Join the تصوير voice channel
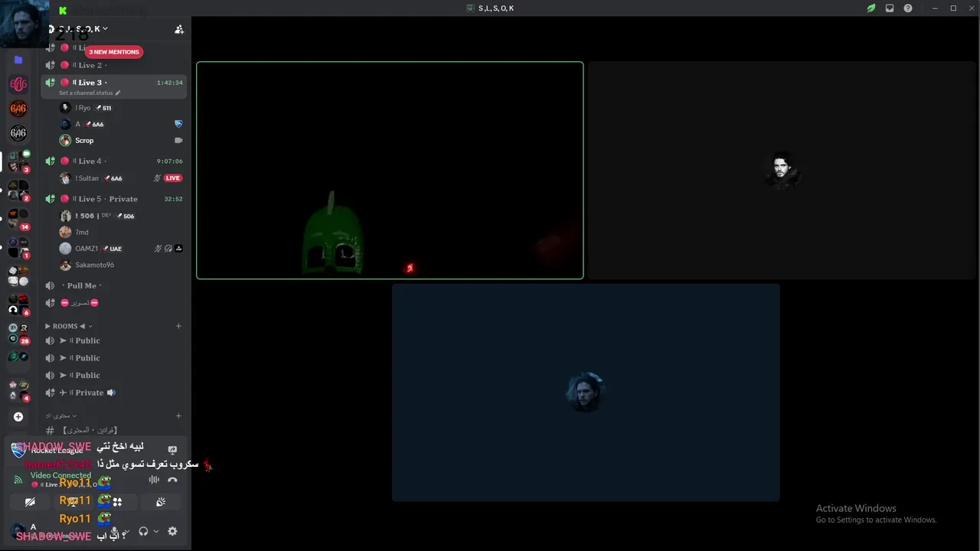 [x=113, y=303]
